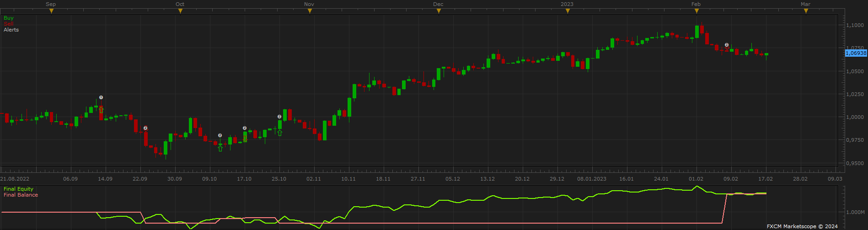The width and height of the screenshot is (868, 230).
Task: Select the Final Equity legend label
Action: tap(19, 189)
